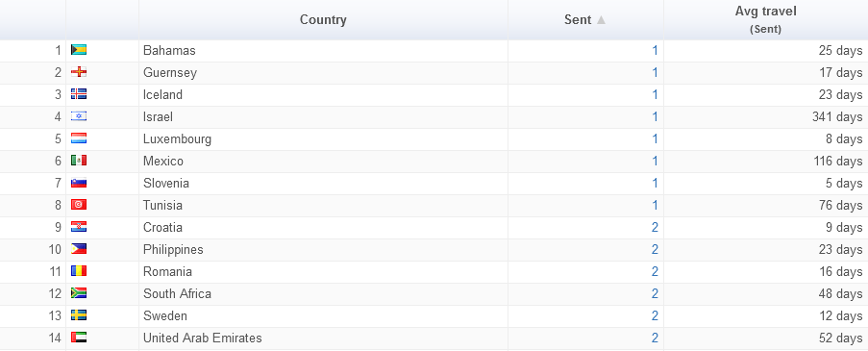
Task: Select the Philippines country name
Action: pos(173,250)
